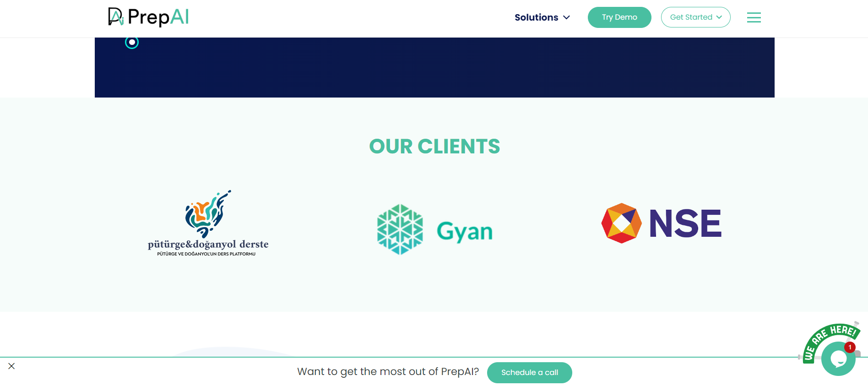This screenshot has width=868, height=386.
Task: Click the Try Demo button
Action: 619,17
